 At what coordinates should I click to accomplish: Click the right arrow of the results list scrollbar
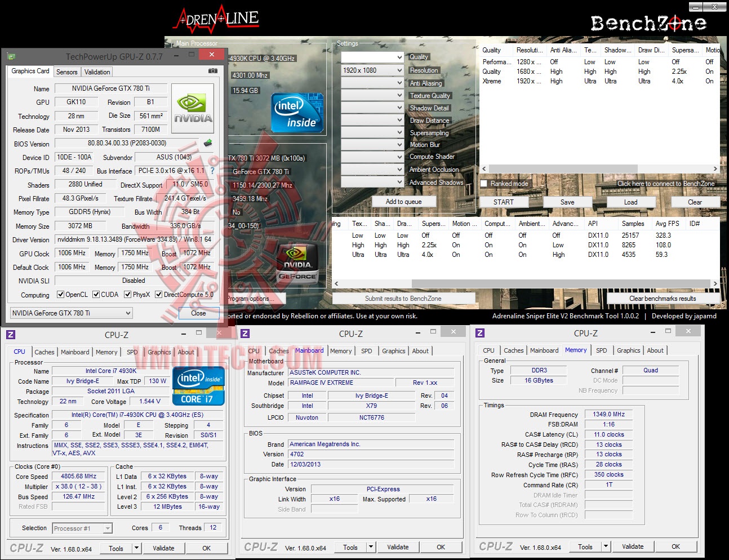tap(715, 283)
